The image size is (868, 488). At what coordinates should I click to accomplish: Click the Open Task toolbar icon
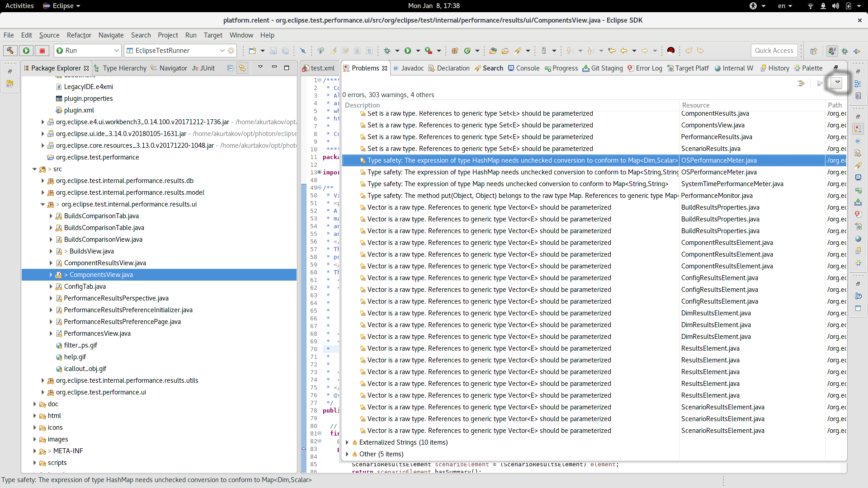coord(505,51)
